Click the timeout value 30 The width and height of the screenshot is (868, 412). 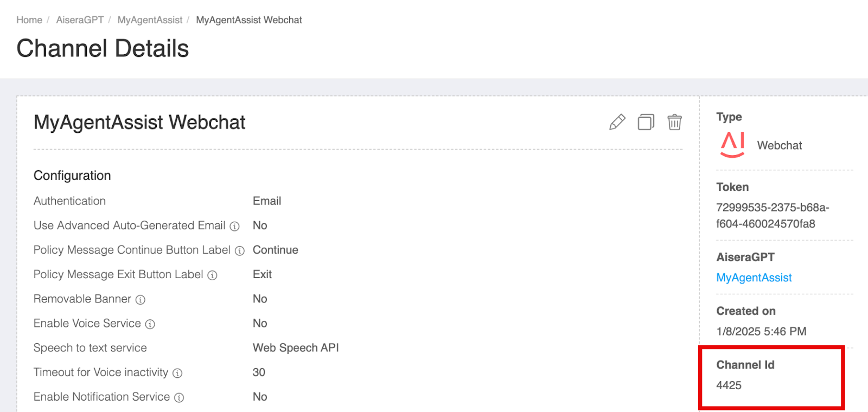pos(259,372)
